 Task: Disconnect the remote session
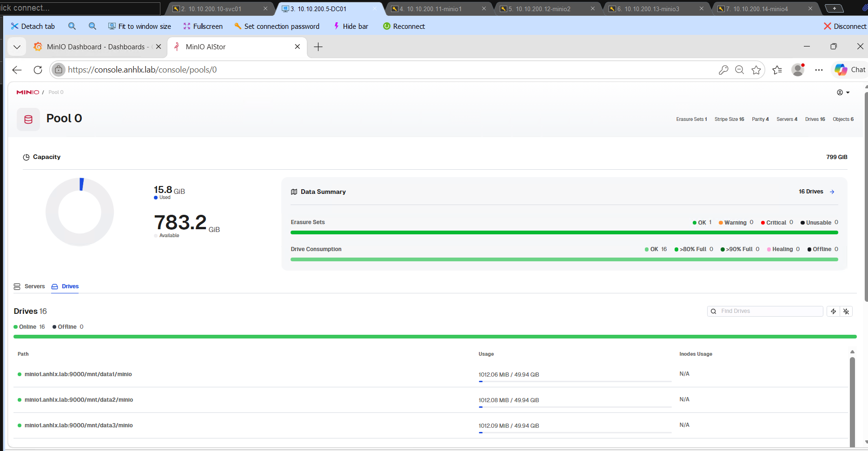point(845,26)
